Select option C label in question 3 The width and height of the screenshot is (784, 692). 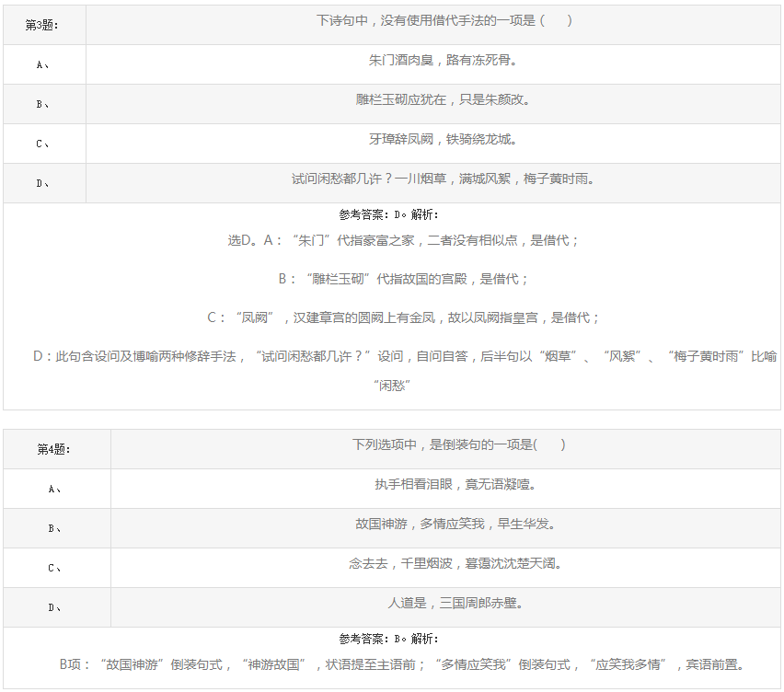[x=43, y=144]
